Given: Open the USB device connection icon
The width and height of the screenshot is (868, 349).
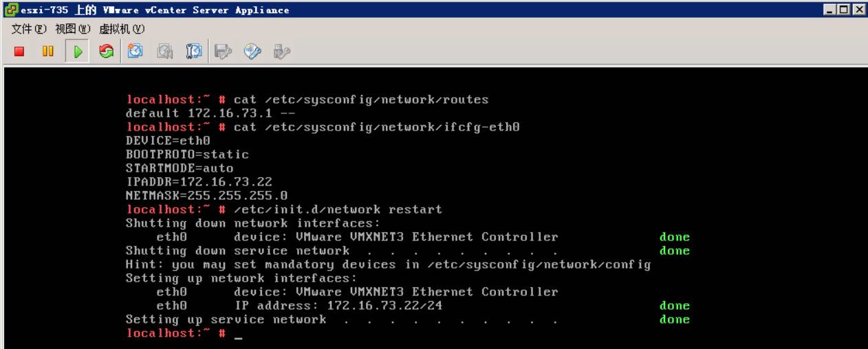Looking at the screenshot, I should [x=282, y=52].
